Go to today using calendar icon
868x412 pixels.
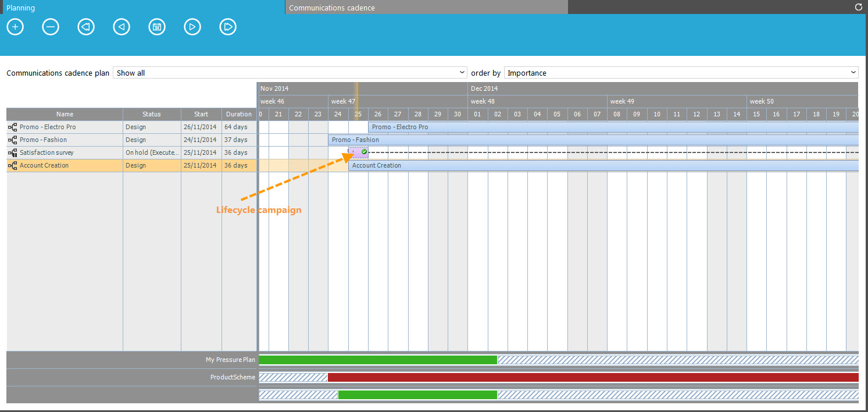tap(157, 27)
